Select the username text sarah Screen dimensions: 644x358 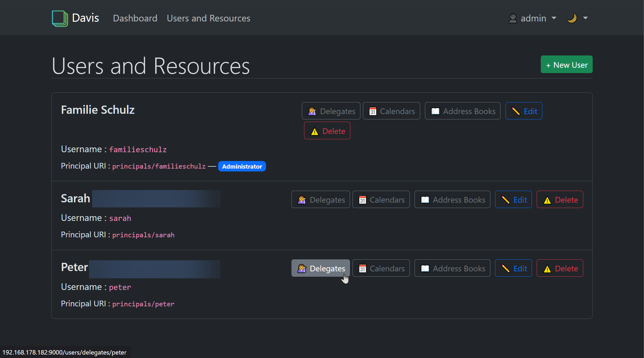(120, 218)
